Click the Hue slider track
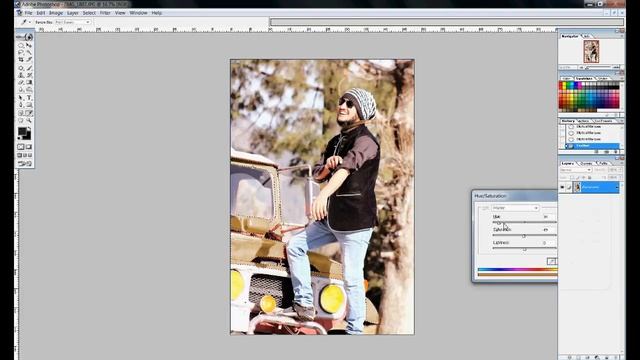Screen dimensions: 640x360 pyautogui.click(x=524, y=222)
